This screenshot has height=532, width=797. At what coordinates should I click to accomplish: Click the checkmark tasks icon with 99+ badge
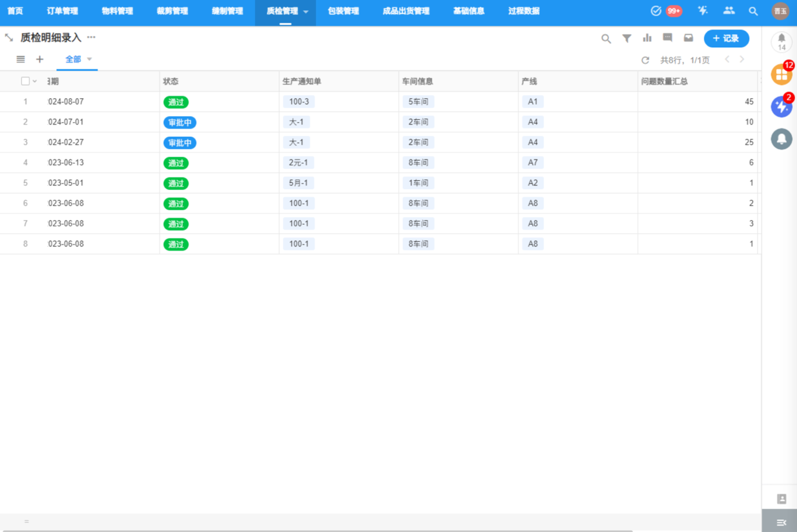[x=656, y=11]
